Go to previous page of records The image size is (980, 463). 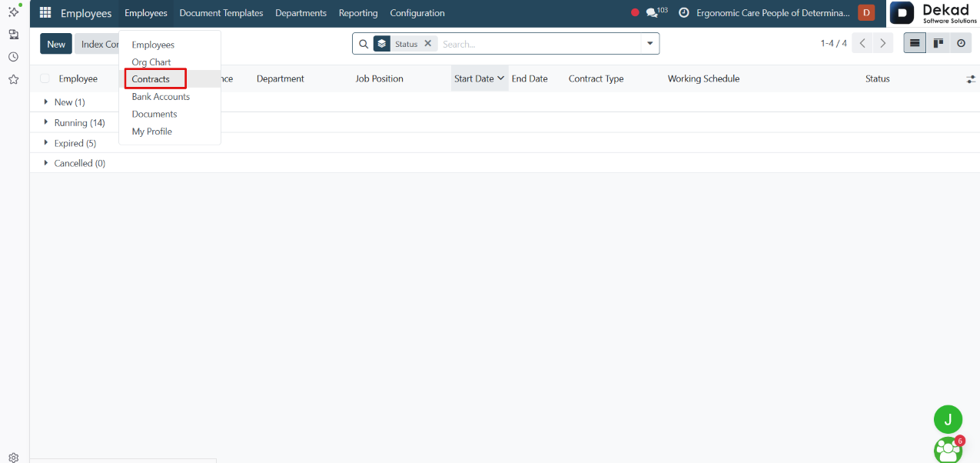pos(862,44)
